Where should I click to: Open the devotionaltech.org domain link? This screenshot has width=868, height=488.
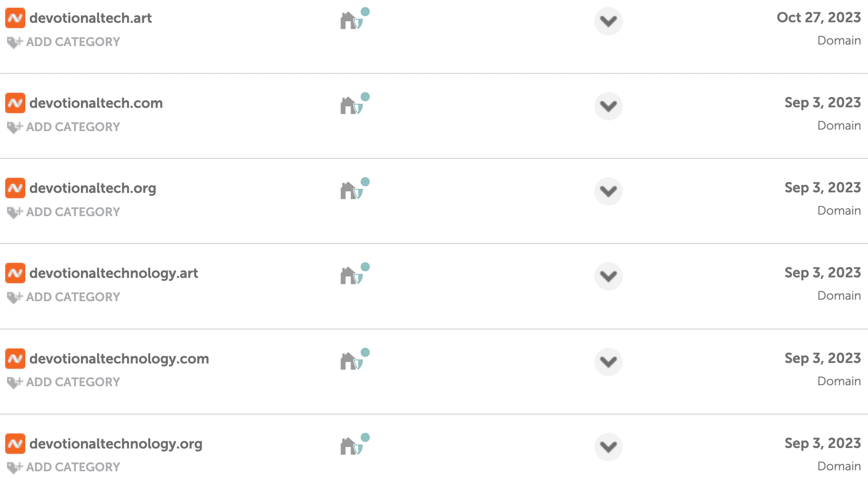[x=93, y=188]
